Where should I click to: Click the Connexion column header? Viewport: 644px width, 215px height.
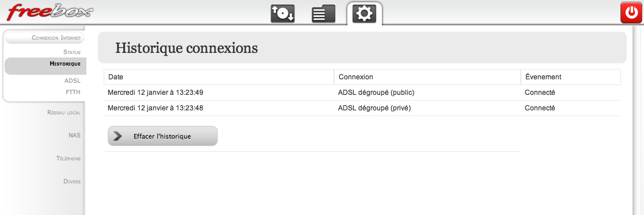[x=427, y=77]
